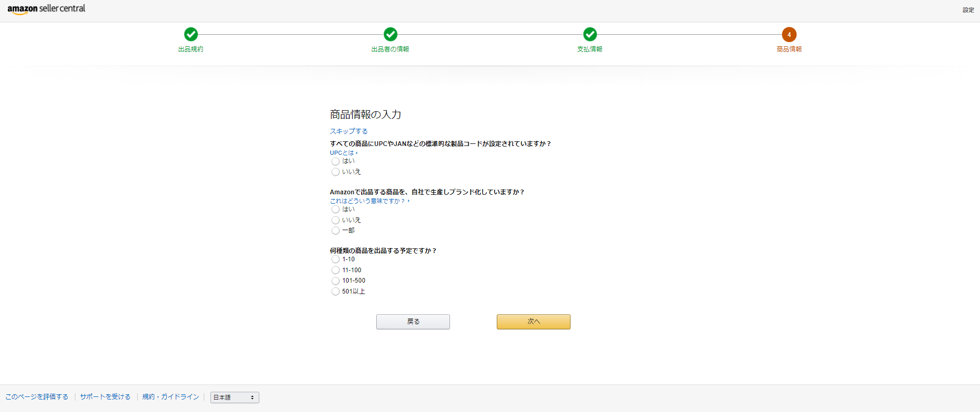
Task: Click the green checkmark above 出品者の情報
Action: point(390,34)
